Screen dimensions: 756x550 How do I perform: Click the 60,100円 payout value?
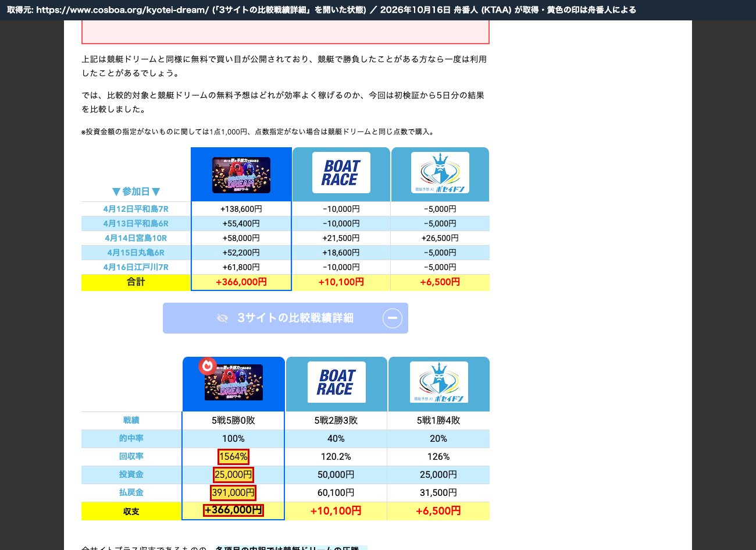tap(336, 492)
